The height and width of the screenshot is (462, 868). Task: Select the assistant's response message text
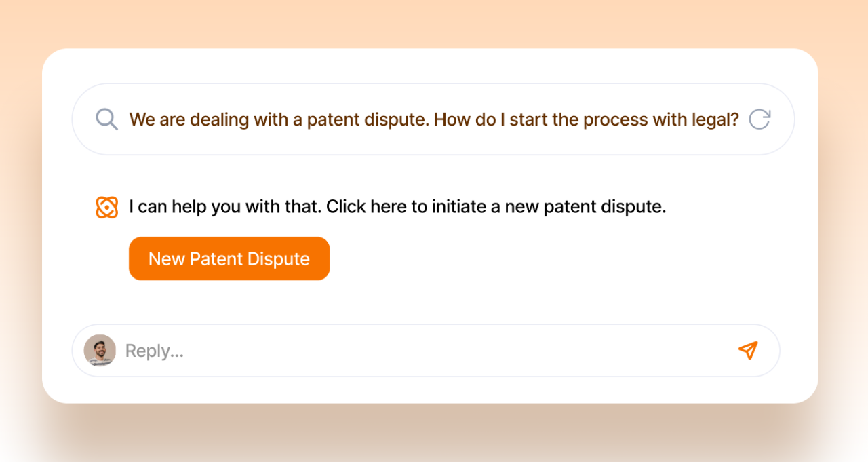pyautogui.click(x=397, y=207)
